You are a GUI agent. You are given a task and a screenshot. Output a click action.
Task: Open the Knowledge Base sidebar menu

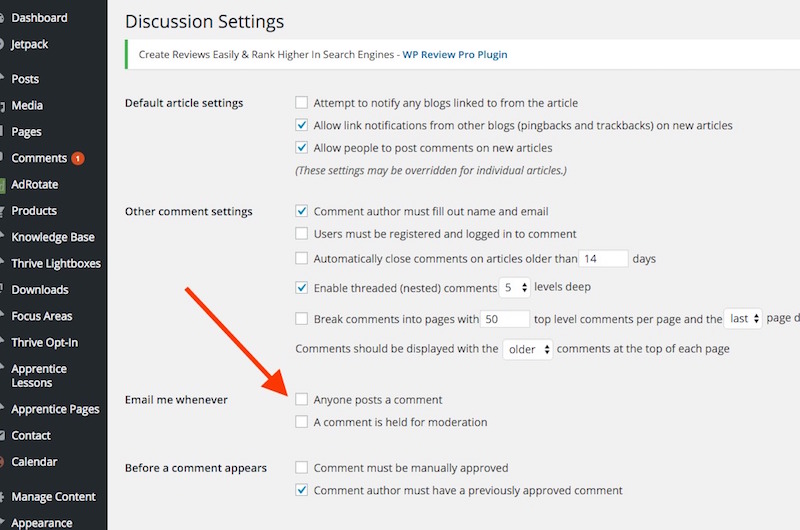click(x=52, y=237)
